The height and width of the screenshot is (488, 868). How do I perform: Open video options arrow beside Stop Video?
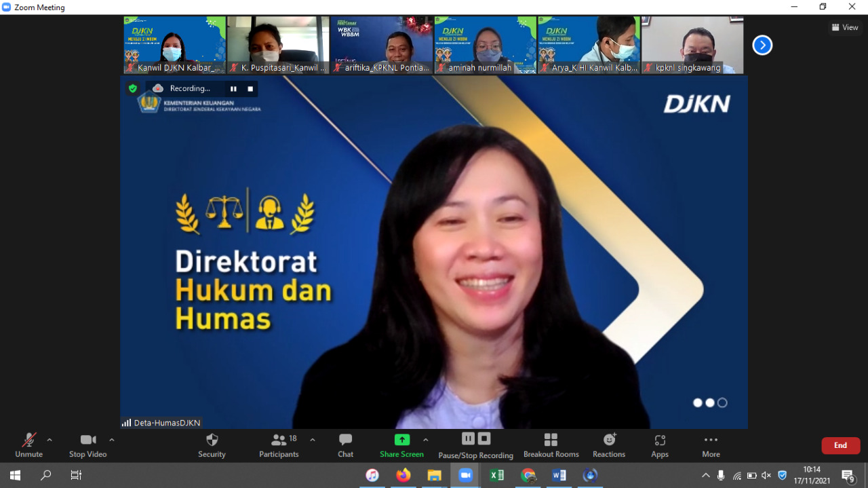pyautogui.click(x=112, y=440)
